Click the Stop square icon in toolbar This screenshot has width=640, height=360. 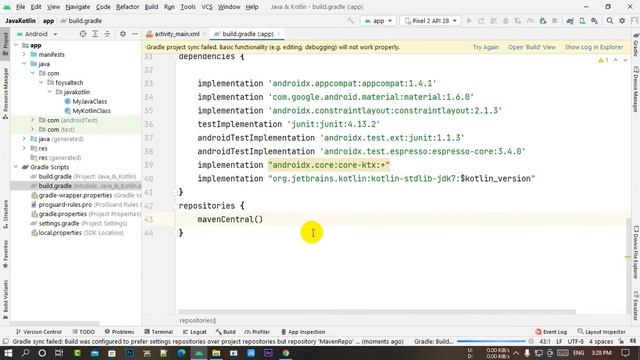tap(554, 21)
